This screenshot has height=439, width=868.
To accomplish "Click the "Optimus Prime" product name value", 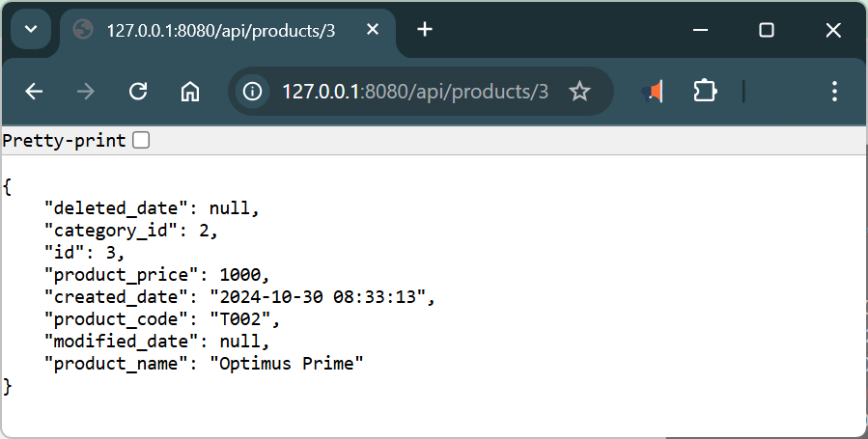I will [x=286, y=363].
